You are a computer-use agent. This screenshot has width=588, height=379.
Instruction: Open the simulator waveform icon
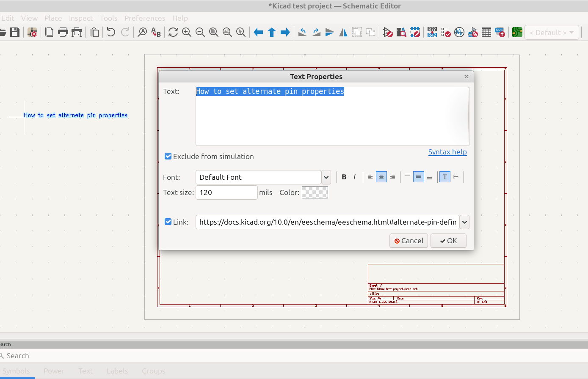tap(459, 32)
